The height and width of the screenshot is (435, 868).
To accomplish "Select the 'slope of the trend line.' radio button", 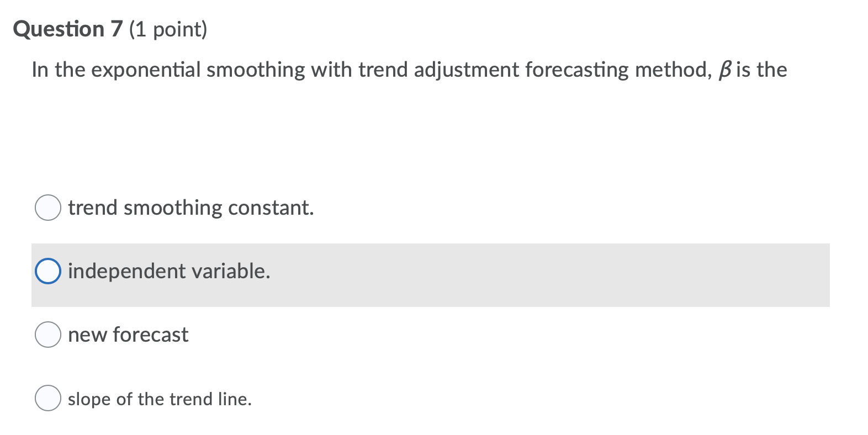I will (49, 397).
